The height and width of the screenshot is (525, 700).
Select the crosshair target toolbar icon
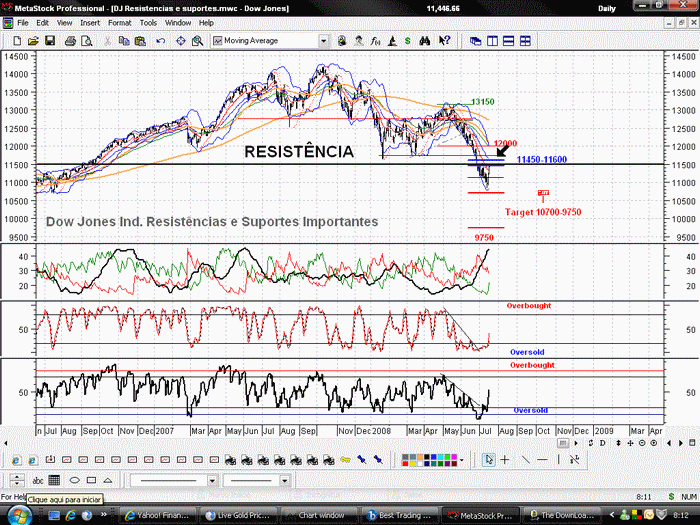click(181, 41)
